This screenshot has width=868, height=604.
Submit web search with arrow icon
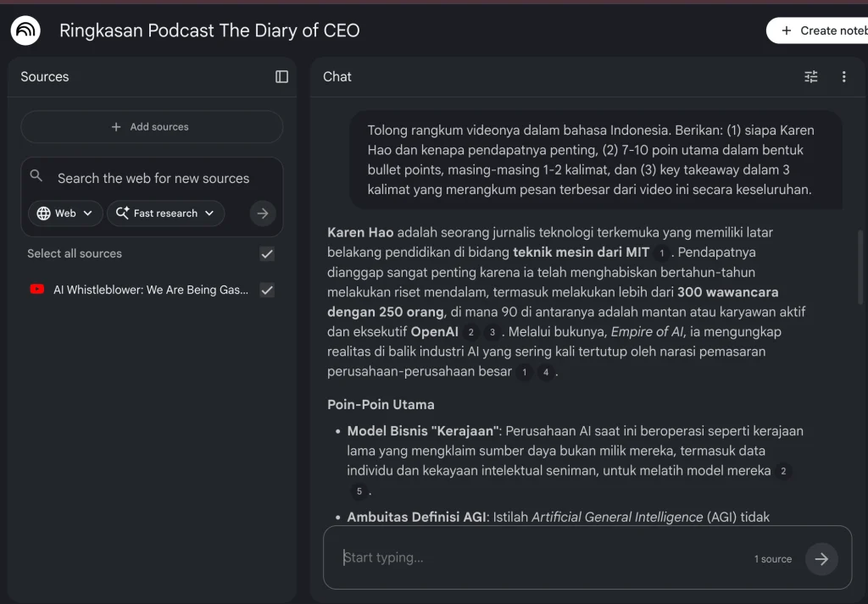click(262, 213)
